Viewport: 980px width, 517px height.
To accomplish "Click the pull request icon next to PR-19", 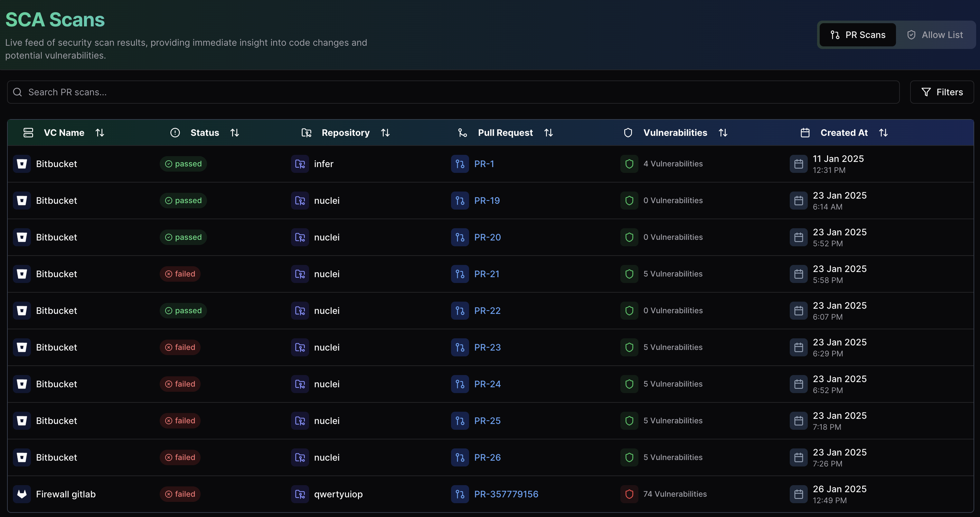I will click(459, 201).
